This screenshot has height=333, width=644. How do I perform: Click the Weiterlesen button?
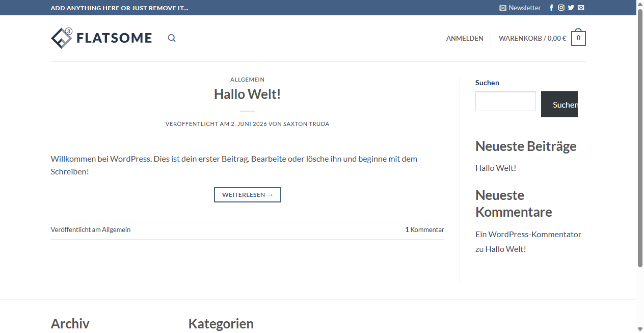pyautogui.click(x=248, y=195)
